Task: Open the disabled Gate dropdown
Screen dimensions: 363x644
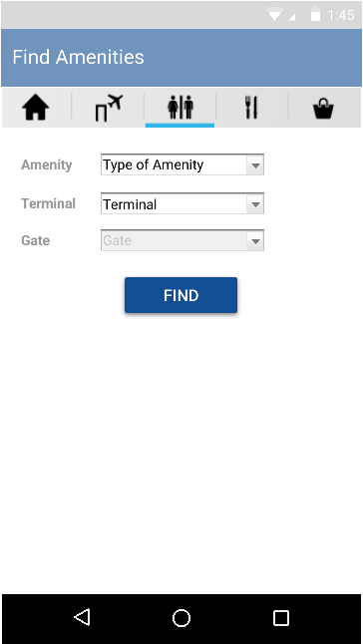Action: coord(182,240)
